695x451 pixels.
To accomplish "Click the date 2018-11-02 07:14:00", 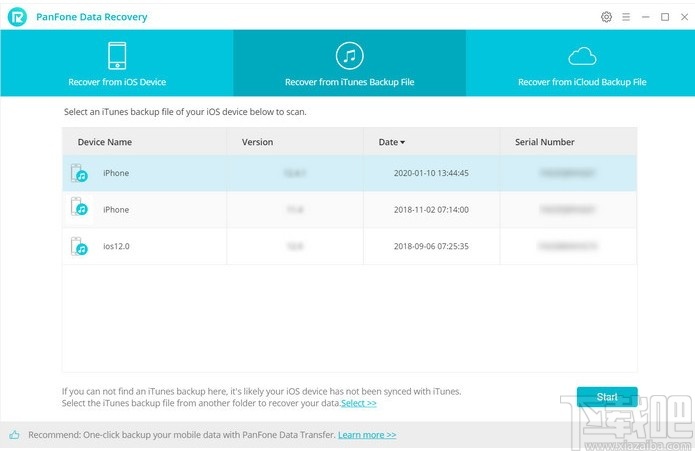I will 431,210.
